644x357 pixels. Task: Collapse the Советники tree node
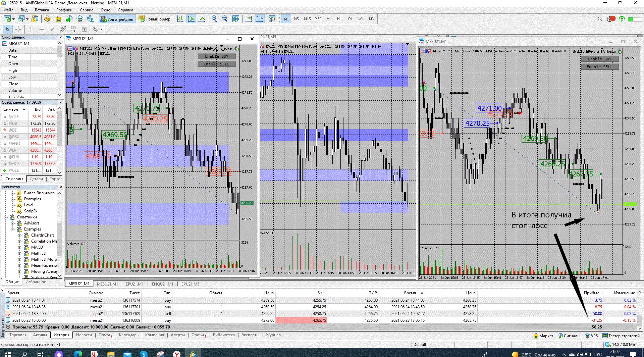6,217
